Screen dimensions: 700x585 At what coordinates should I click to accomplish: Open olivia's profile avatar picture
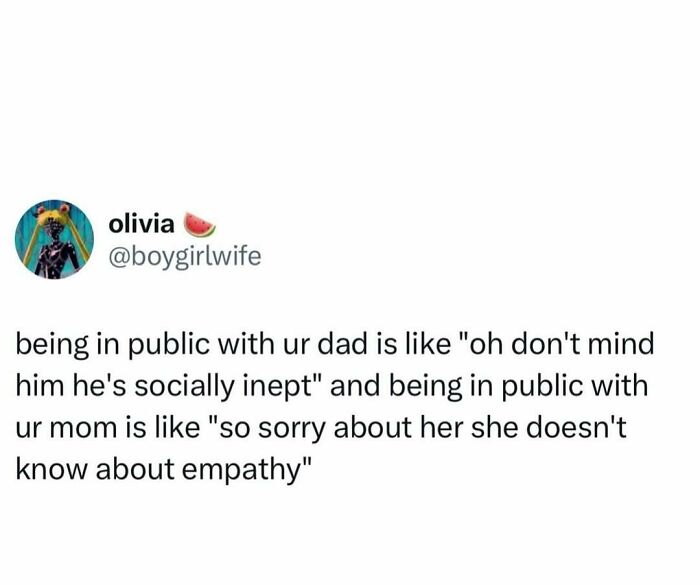[55, 238]
